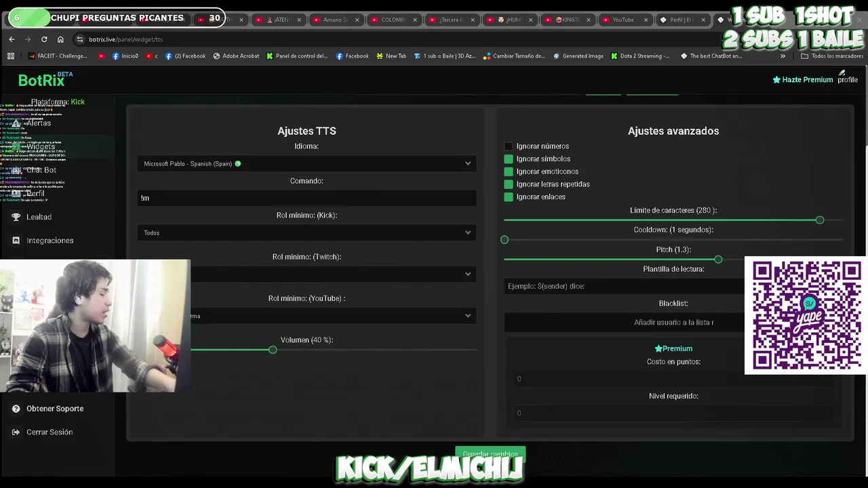868x488 pixels.
Task: Switch to the KINGTE browser tab
Action: [x=567, y=20]
